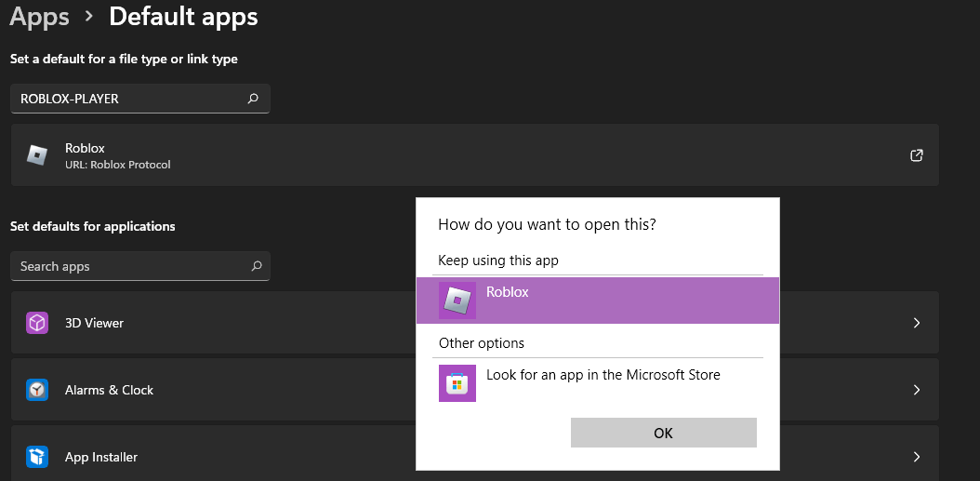The height and width of the screenshot is (481, 980).
Task: Select Roblox under Keep using this app
Action: point(597,300)
